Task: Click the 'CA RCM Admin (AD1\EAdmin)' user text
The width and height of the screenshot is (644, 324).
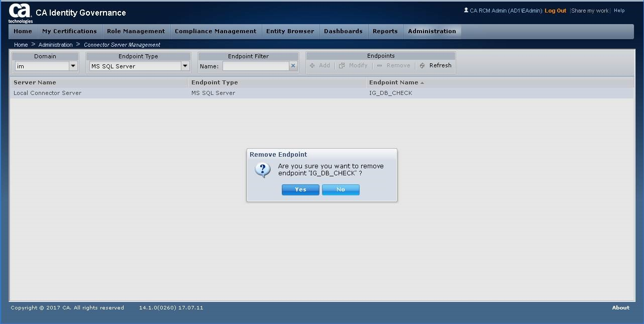Action: pyautogui.click(x=506, y=11)
